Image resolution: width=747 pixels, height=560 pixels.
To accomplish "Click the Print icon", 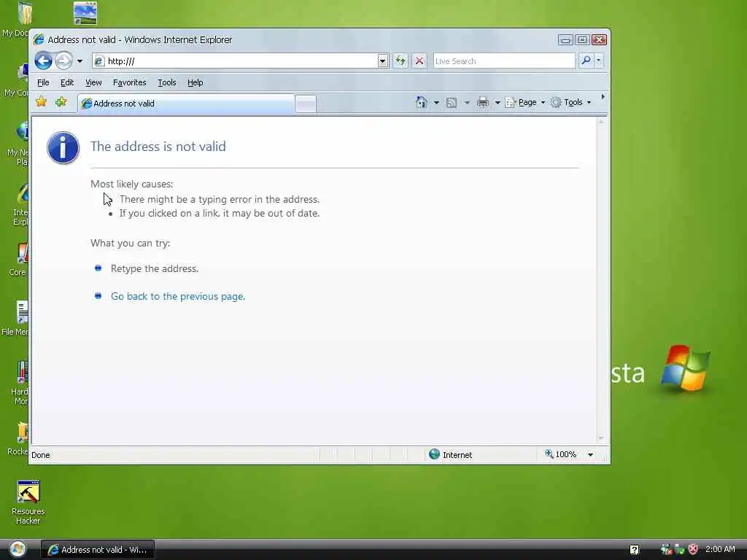I will click(483, 102).
